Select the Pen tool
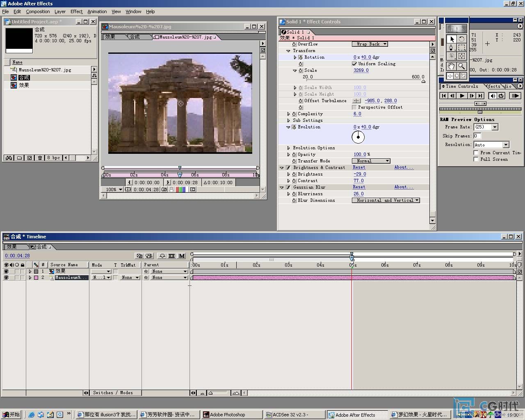The width and height of the screenshot is (525, 420). (x=452, y=48)
